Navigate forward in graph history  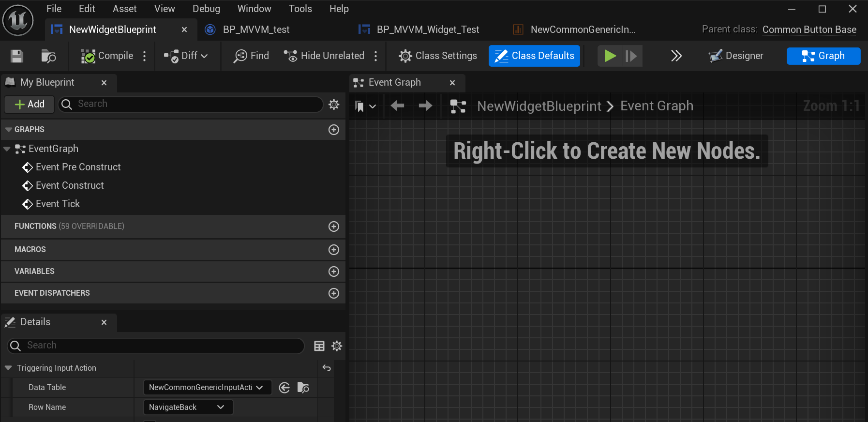[x=425, y=106]
